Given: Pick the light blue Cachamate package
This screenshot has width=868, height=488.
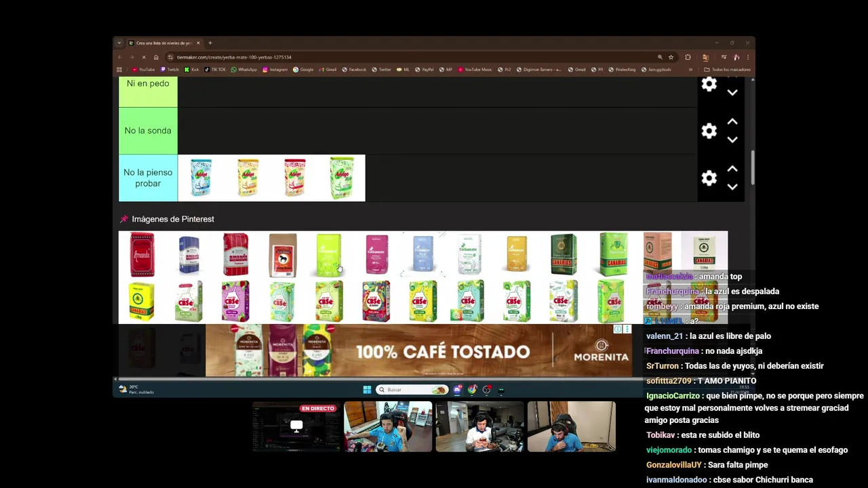Looking at the screenshot, I should click(x=423, y=254).
